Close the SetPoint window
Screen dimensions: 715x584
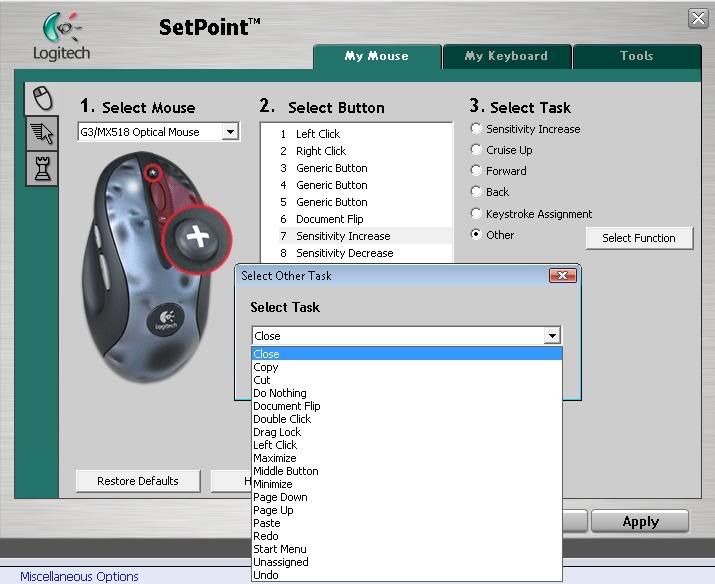(698, 19)
